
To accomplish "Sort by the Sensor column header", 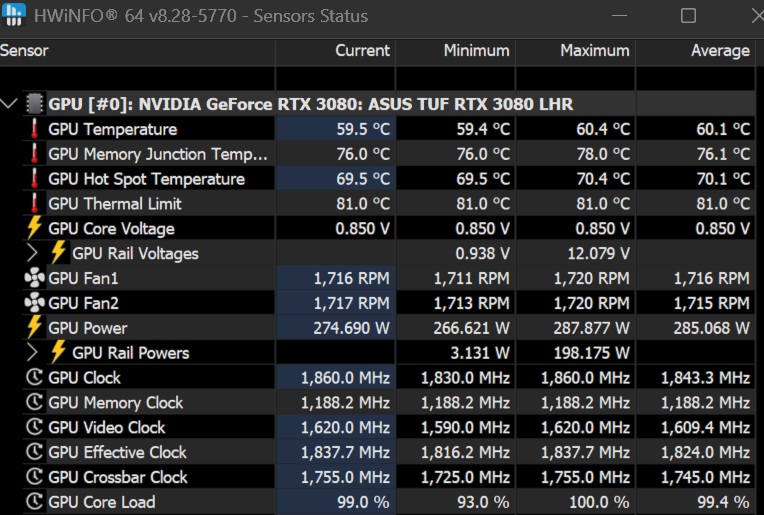I will pyautogui.click(x=137, y=51).
